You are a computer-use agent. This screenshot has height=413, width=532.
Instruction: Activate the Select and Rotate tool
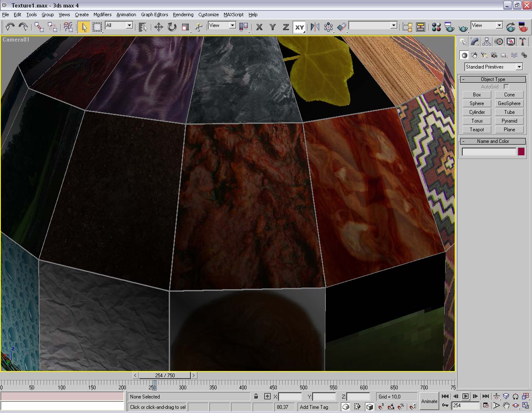172,27
